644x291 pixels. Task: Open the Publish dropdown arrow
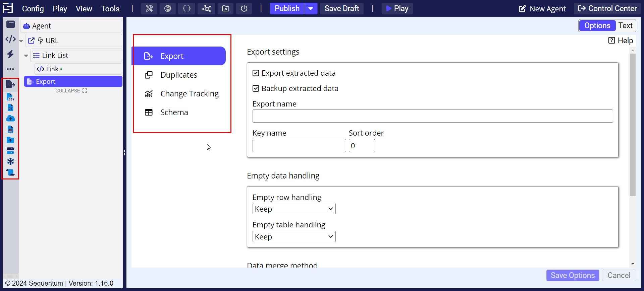pyautogui.click(x=311, y=9)
